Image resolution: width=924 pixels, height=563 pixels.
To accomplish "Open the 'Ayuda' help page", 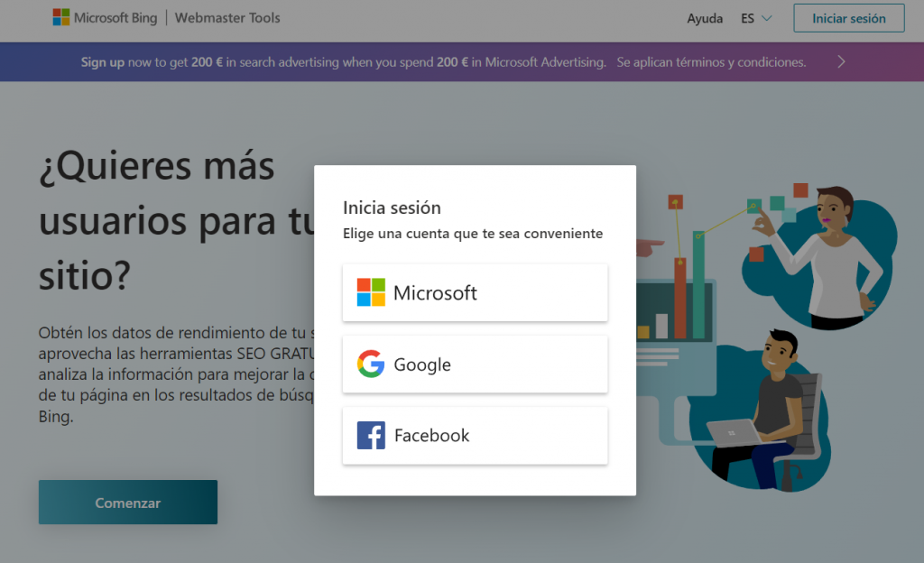I will tap(705, 18).
